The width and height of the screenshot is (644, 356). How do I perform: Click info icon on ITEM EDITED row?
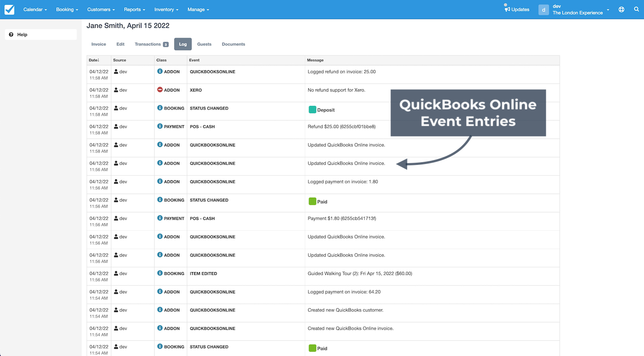tap(160, 273)
